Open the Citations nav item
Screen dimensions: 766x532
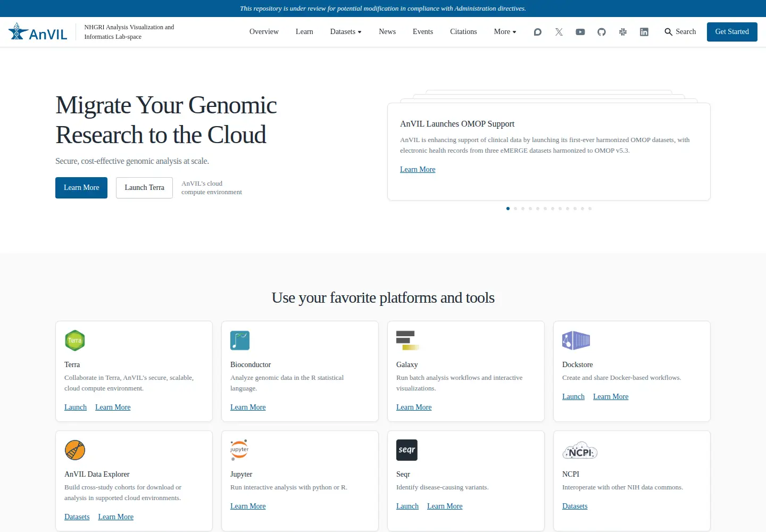tap(463, 32)
